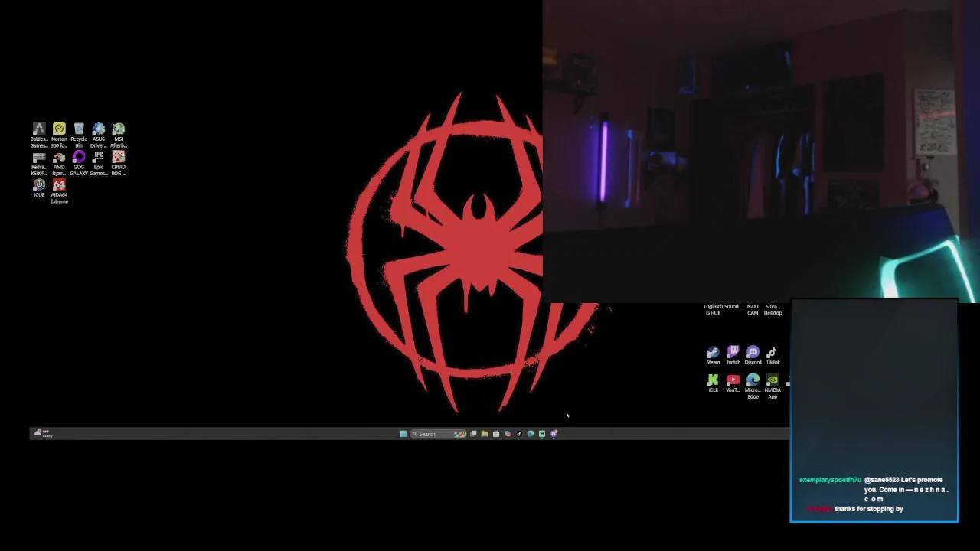
Task: Open the Redragon K580 keyboard shortcut
Action: point(39,163)
